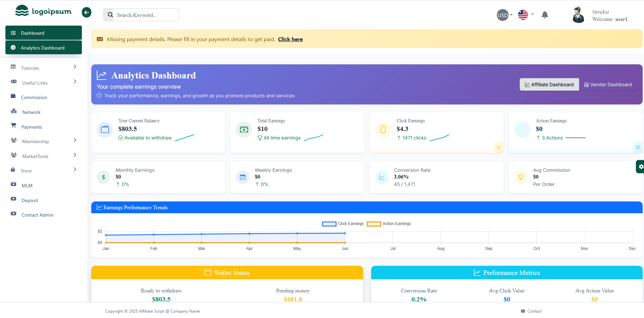644x318 pixels.
Task: Click the vendor user avatar
Action: 578,15
